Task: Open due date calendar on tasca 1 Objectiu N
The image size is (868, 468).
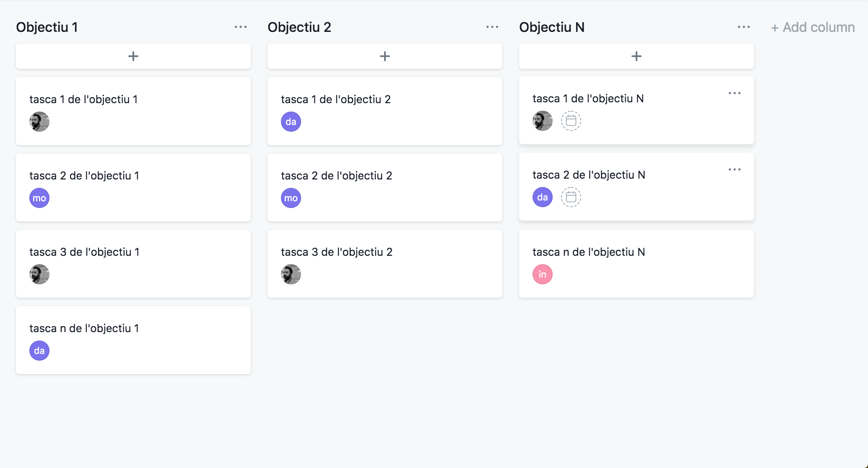Action: pos(571,121)
